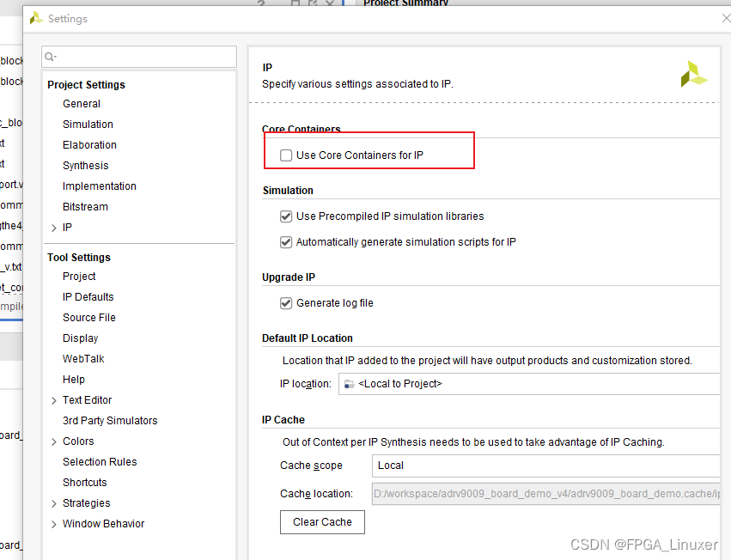Toggle Use Precompiled IP simulation libraries
This screenshot has width=731, height=560.
coord(286,216)
